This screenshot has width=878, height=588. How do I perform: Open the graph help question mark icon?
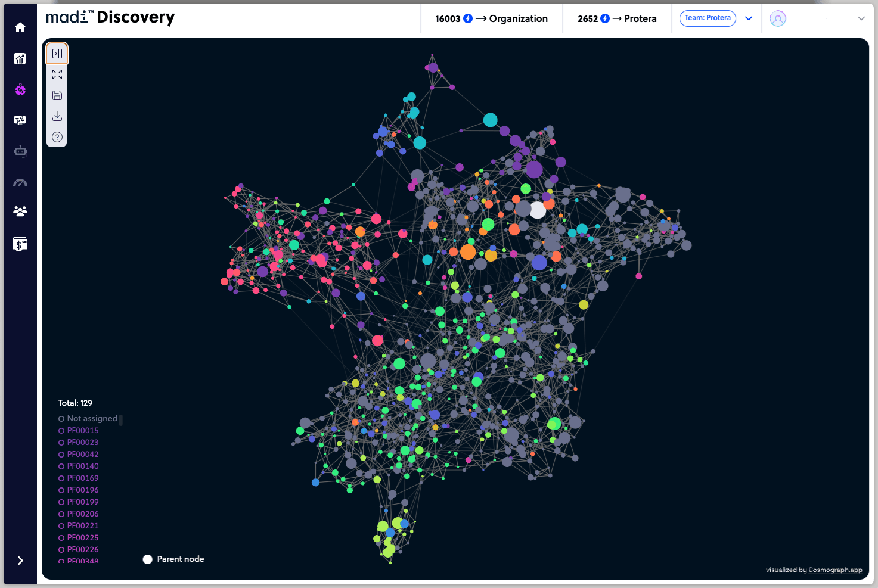[x=57, y=137]
